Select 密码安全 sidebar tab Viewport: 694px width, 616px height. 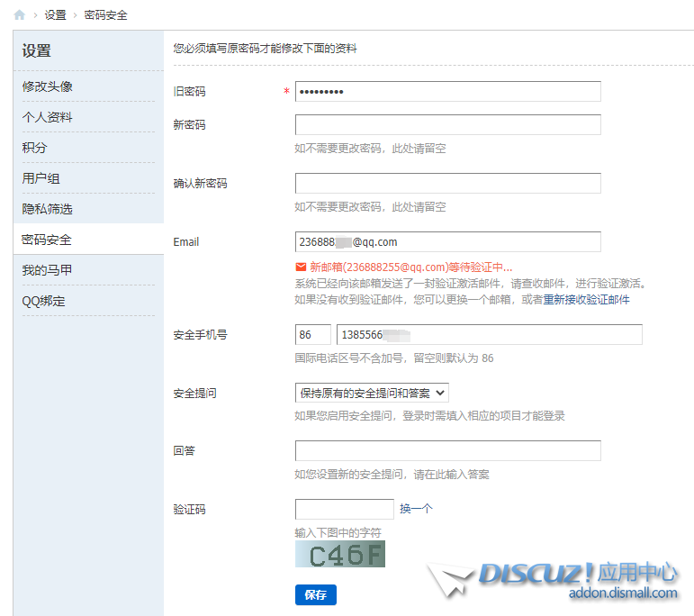click(x=48, y=240)
